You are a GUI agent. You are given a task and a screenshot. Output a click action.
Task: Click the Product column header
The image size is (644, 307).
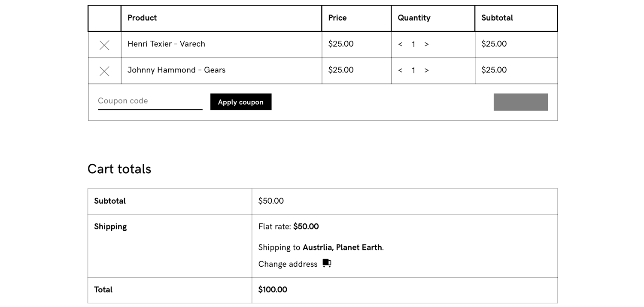click(x=142, y=18)
